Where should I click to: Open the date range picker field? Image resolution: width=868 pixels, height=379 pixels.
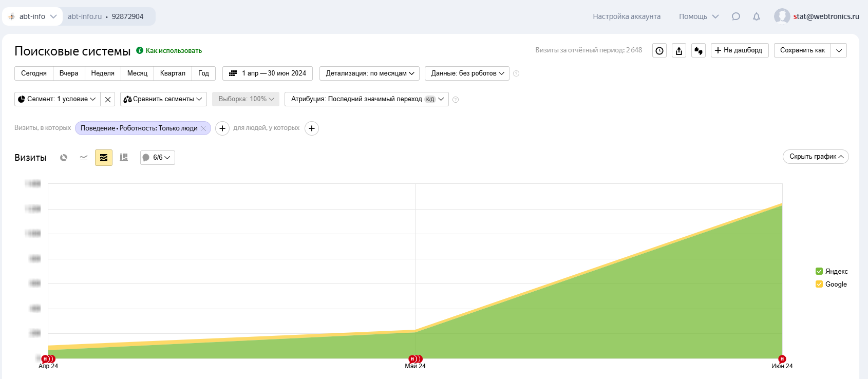[268, 73]
